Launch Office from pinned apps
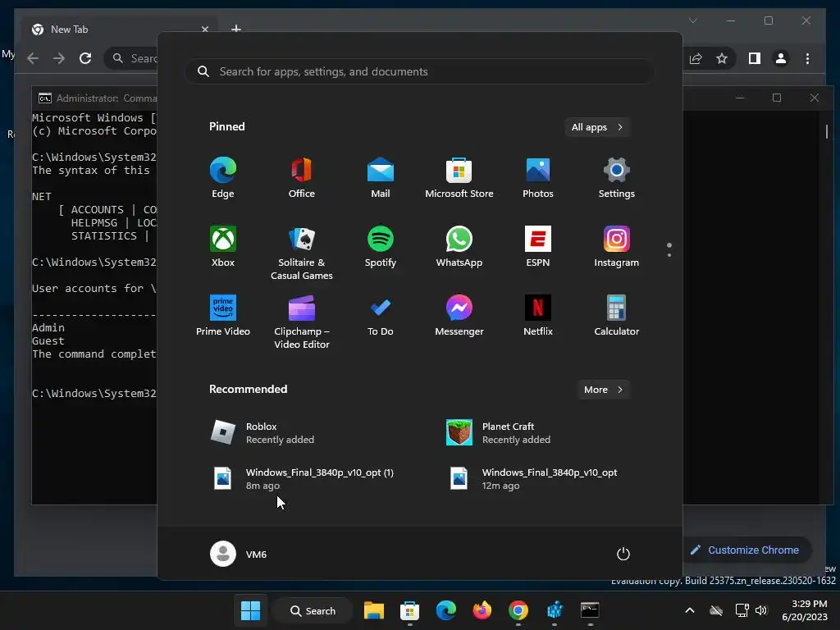Image resolution: width=840 pixels, height=630 pixels. (302, 178)
